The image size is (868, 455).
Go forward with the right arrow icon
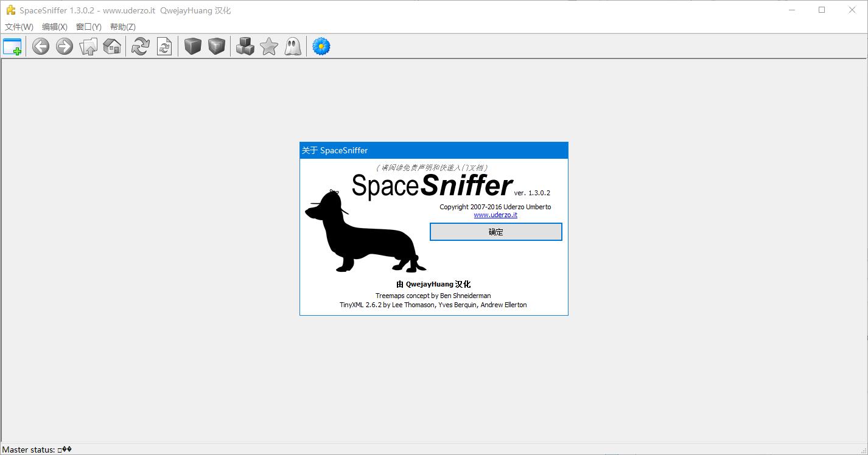pos(65,46)
